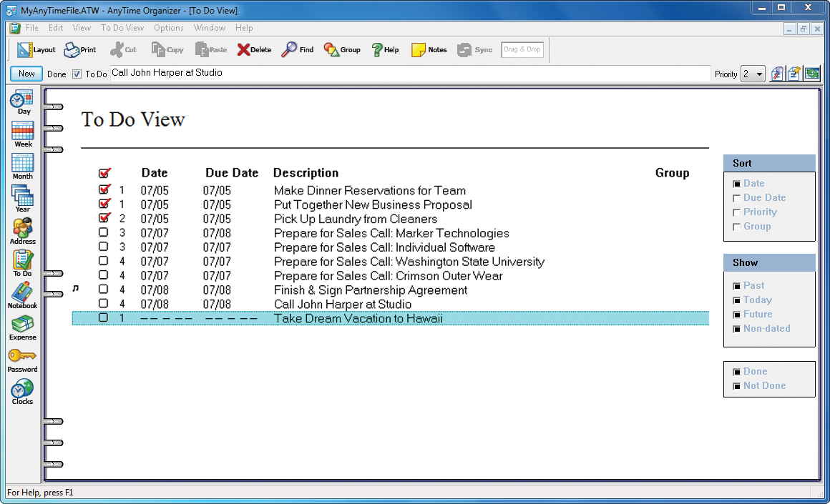The width and height of the screenshot is (830, 504).
Task: Open the Print tool
Action: [79, 49]
